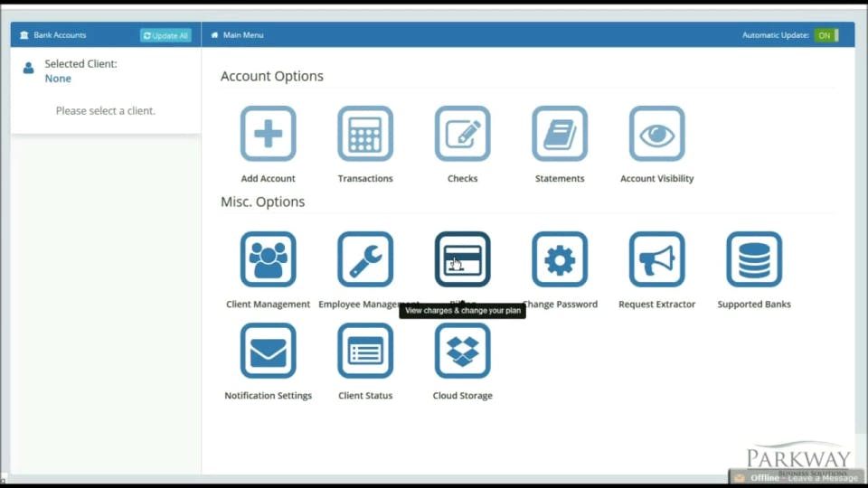Click the None selected client link
The height and width of the screenshot is (488, 868).
click(x=58, y=79)
